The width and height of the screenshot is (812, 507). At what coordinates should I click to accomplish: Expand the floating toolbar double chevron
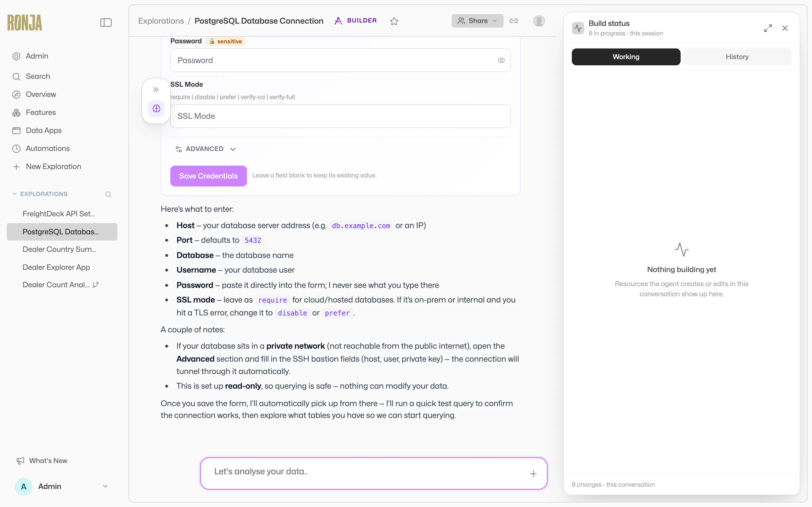tap(156, 90)
